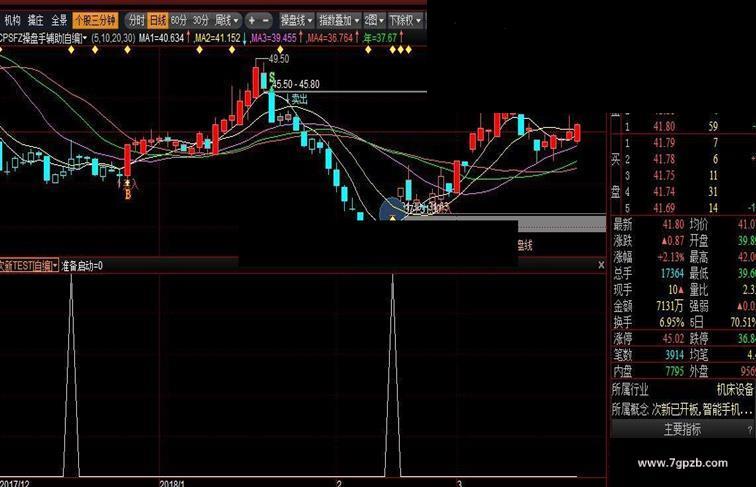Open the 操庄 tab
Viewport: 756px width, 487px height.
tap(36, 21)
